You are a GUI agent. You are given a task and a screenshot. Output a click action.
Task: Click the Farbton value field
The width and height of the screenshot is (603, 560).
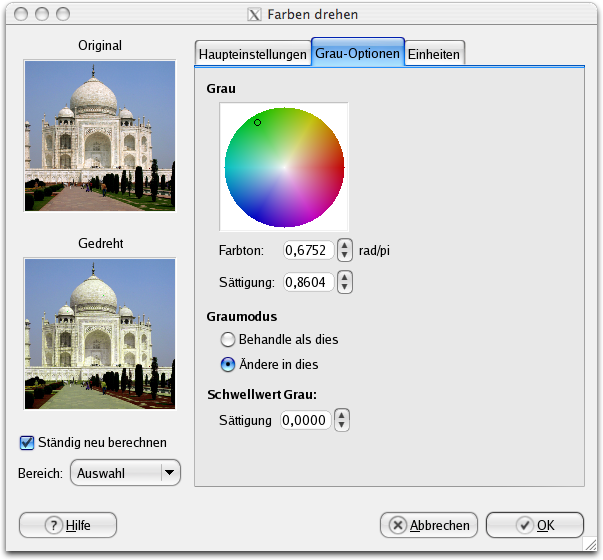coord(309,250)
